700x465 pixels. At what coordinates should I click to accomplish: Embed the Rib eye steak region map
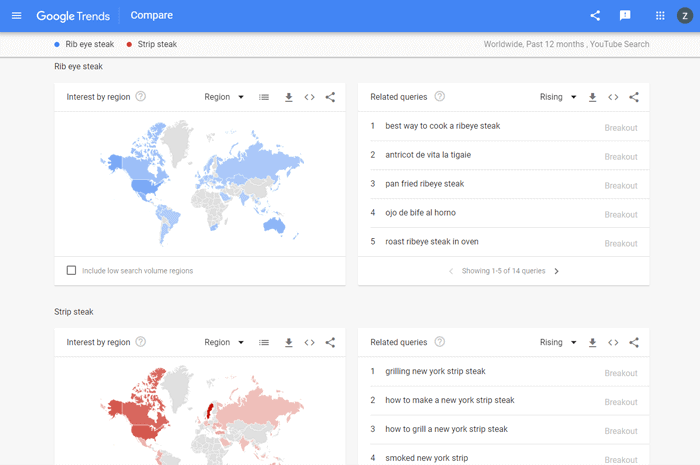pos(310,97)
